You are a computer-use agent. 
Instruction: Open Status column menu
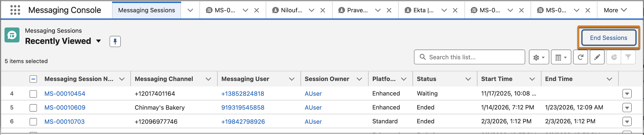468,79
